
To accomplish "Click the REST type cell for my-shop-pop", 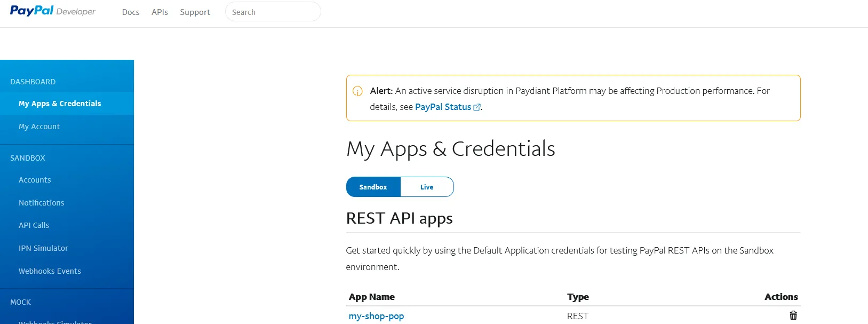I will click(578, 316).
